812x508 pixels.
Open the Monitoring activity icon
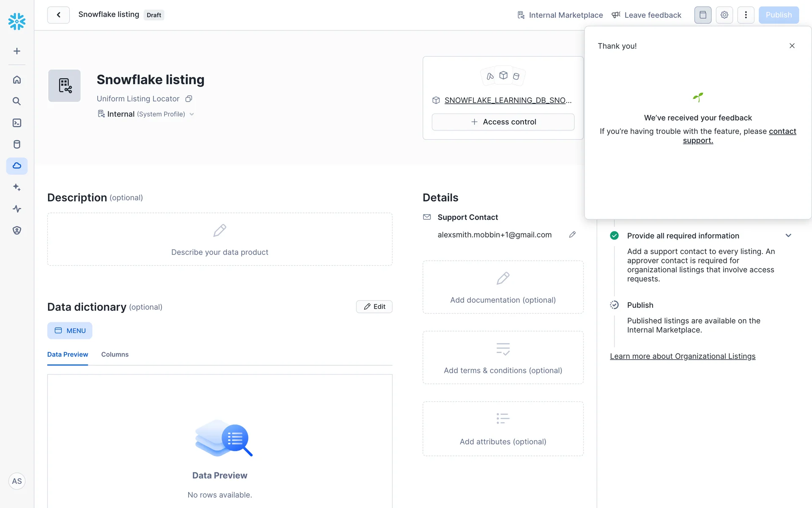17,209
